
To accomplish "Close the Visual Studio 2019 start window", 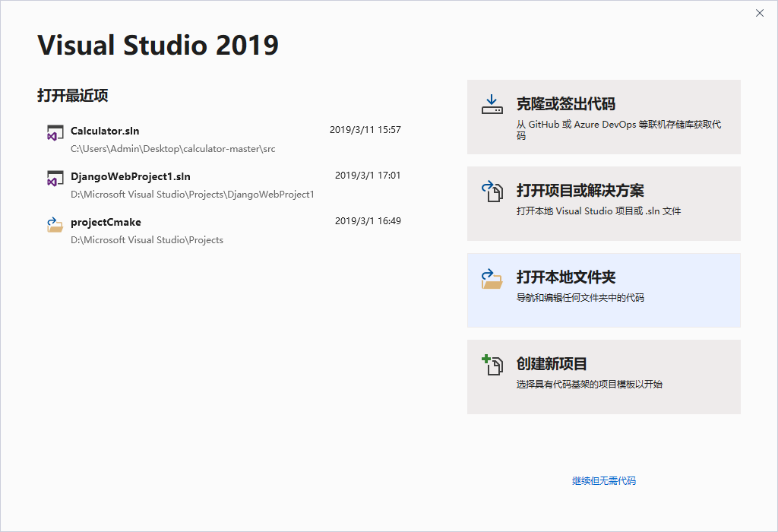I will pos(760,14).
